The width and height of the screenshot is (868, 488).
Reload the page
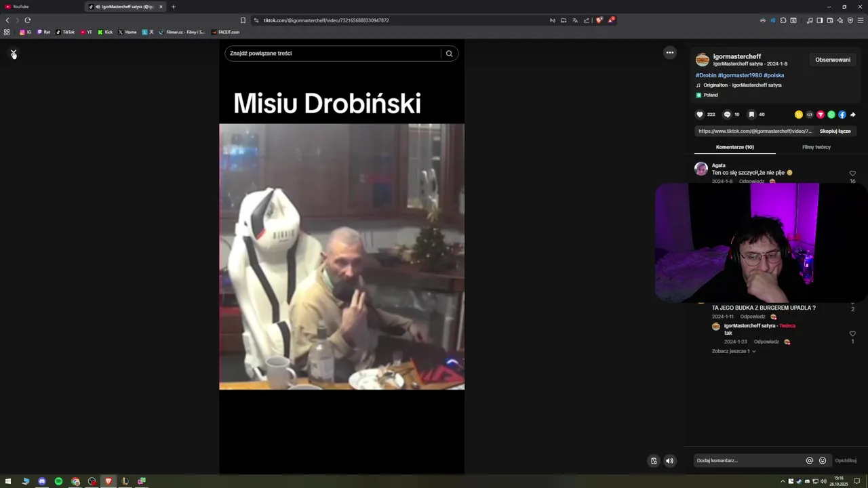pyautogui.click(x=28, y=20)
